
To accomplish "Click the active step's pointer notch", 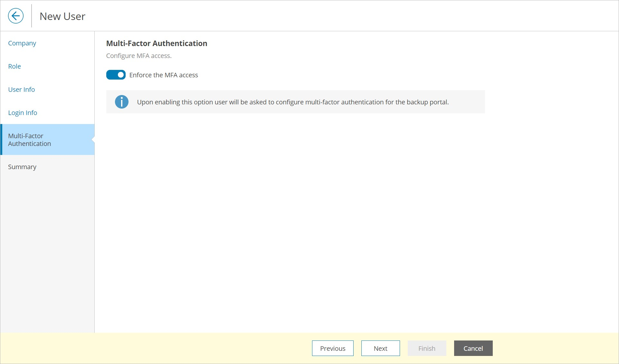I will click(93, 139).
